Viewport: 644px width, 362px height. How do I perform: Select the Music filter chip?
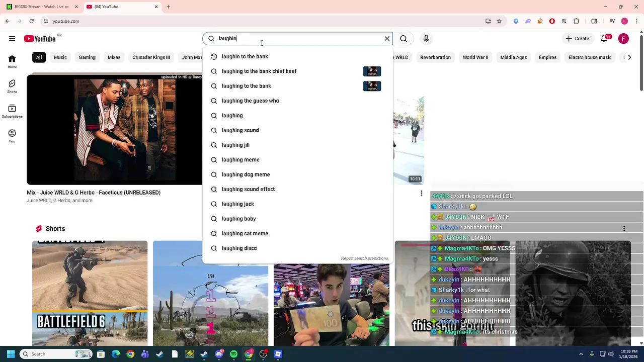click(x=60, y=57)
